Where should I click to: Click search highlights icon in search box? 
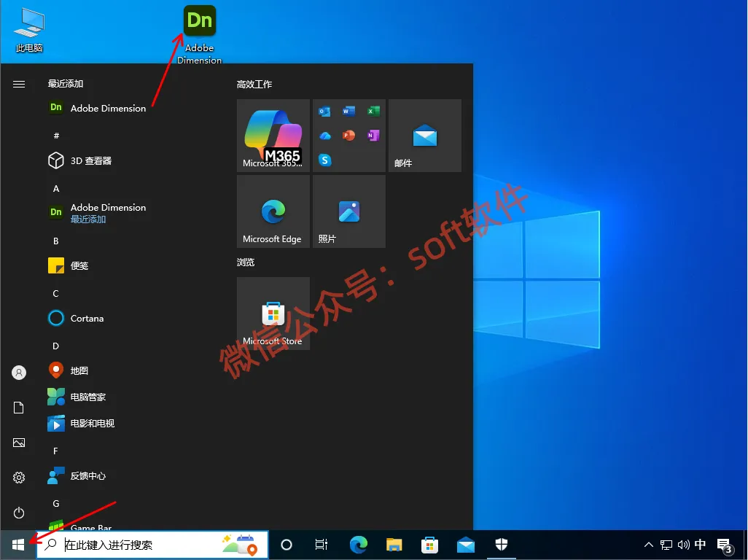pyautogui.click(x=240, y=545)
